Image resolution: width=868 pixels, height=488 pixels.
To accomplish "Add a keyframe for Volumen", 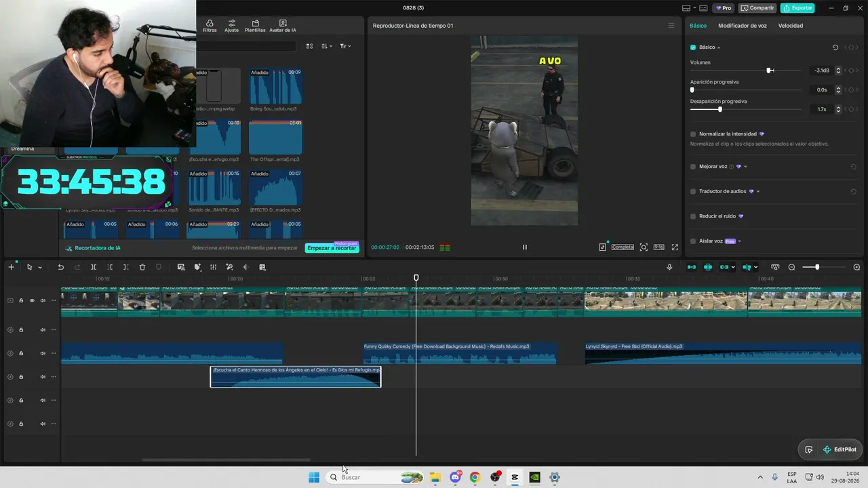I will tap(851, 70).
